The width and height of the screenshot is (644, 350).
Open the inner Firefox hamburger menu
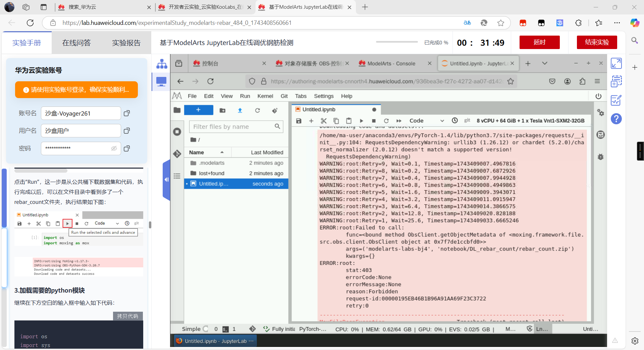[x=597, y=81]
